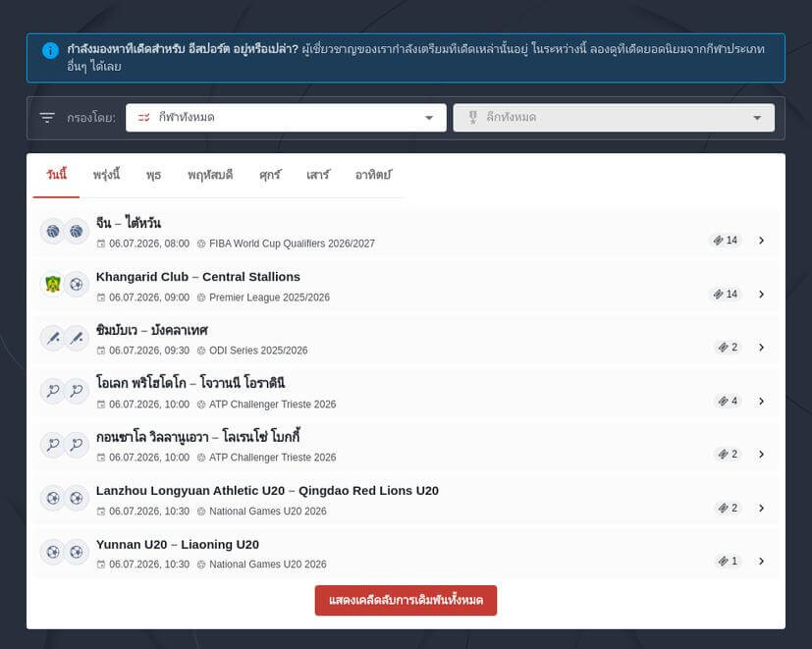Select the อาทิตย์ tab
This screenshot has height=649, width=812.
373,175
